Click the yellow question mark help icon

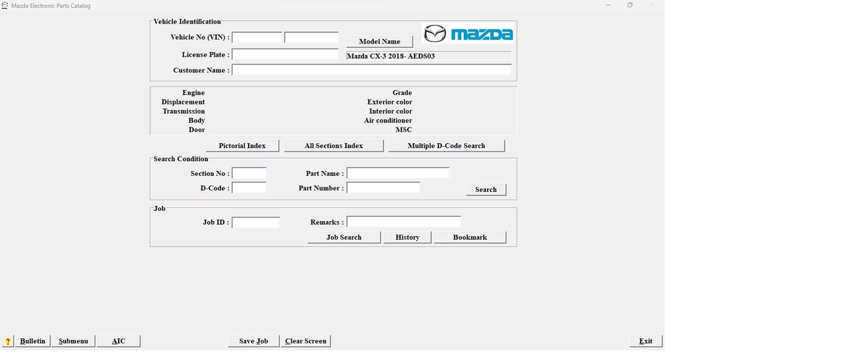click(x=8, y=341)
